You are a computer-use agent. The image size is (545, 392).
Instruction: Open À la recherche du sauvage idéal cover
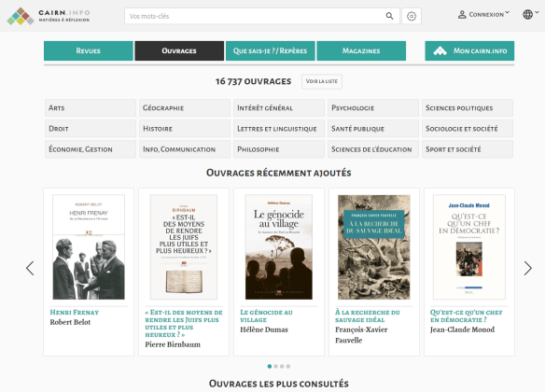(x=374, y=247)
